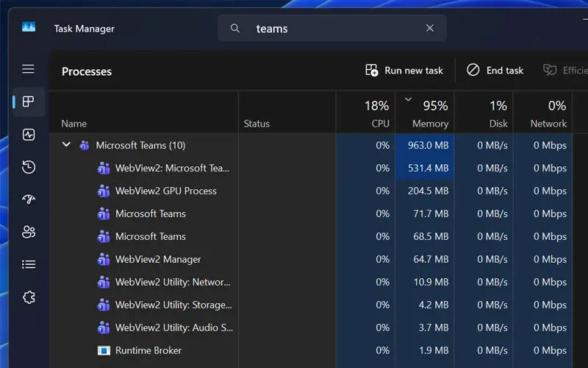
Task: Click the search magnifier icon
Action: [235, 28]
